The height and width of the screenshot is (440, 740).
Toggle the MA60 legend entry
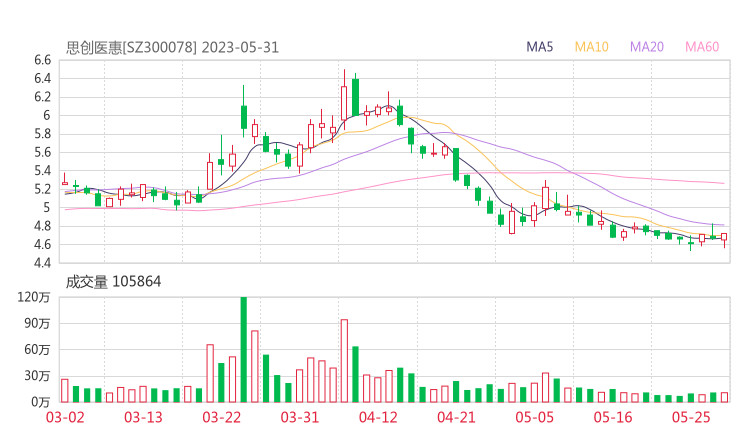coord(702,47)
